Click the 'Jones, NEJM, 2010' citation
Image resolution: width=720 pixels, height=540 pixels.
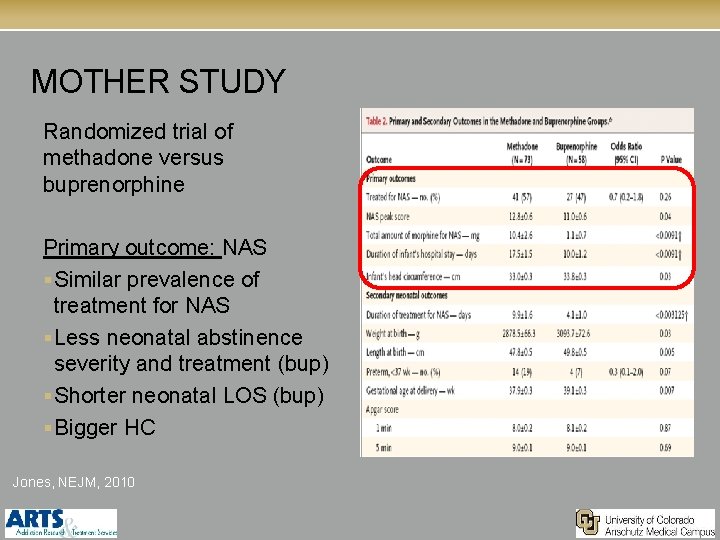tap(73, 482)
